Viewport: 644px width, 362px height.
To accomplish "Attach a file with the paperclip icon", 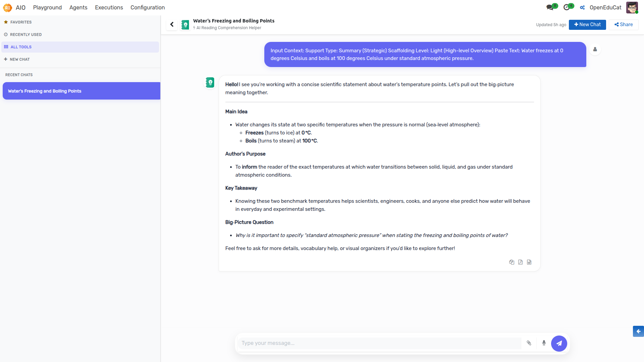I will pos(529,343).
